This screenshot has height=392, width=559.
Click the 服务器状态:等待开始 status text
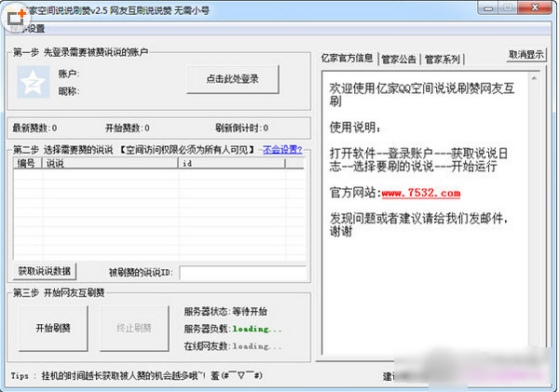(x=225, y=312)
